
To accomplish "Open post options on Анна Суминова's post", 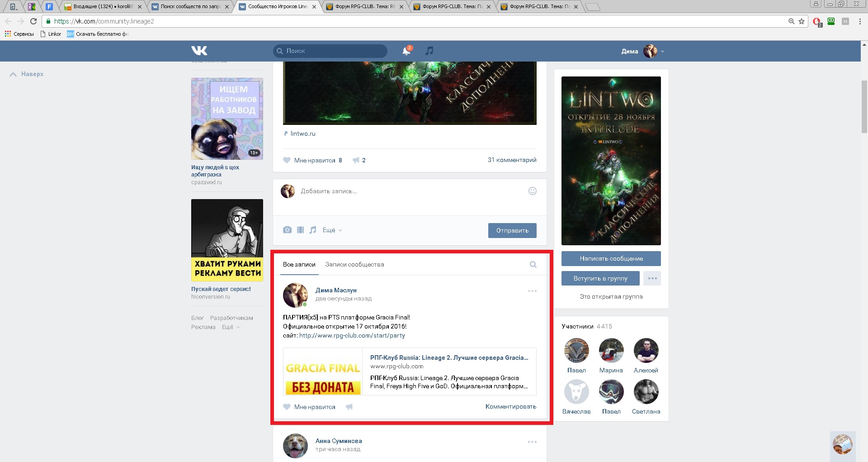I will pyautogui.click(x=532, y=442).
